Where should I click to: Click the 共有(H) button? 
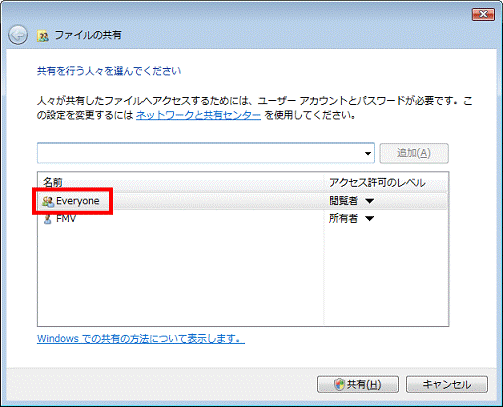pyautogui.click(x=358, y=384)
